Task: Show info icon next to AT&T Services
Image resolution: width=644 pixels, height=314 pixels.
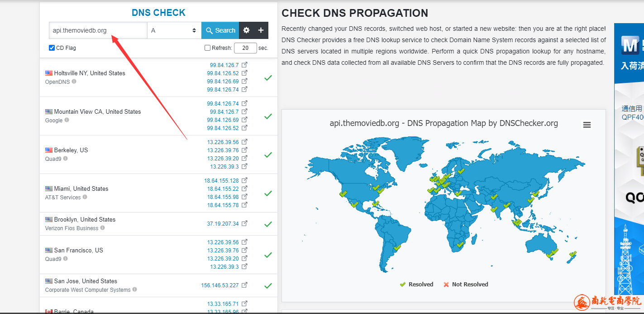Action: [85, 197]
